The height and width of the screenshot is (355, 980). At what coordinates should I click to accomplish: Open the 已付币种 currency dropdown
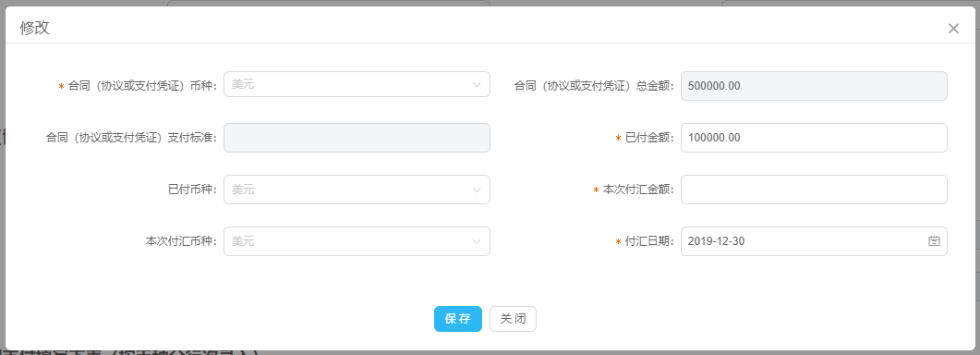tap(357, 190)
